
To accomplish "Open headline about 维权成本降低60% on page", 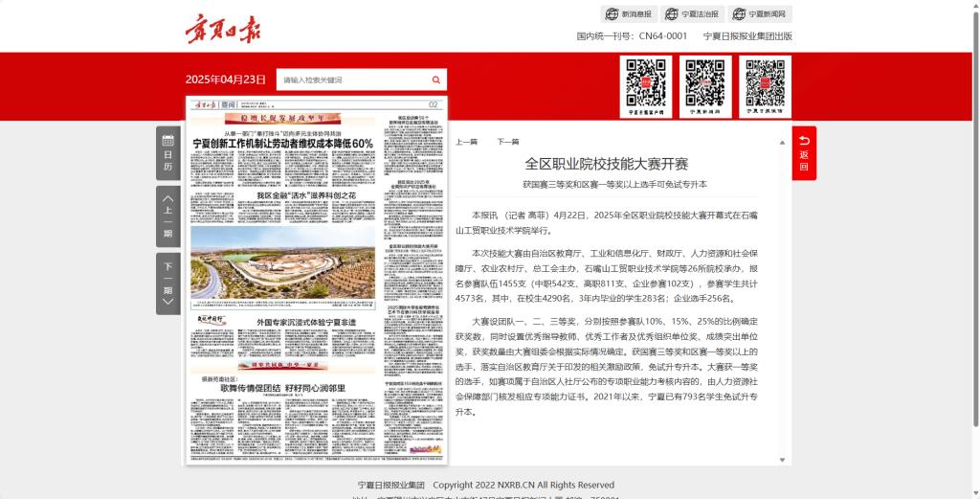I will coord(283,144).
